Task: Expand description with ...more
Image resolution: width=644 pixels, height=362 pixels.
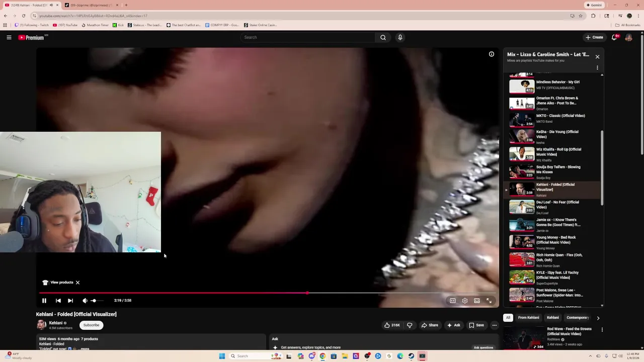Action: click(x=83, y=349)
